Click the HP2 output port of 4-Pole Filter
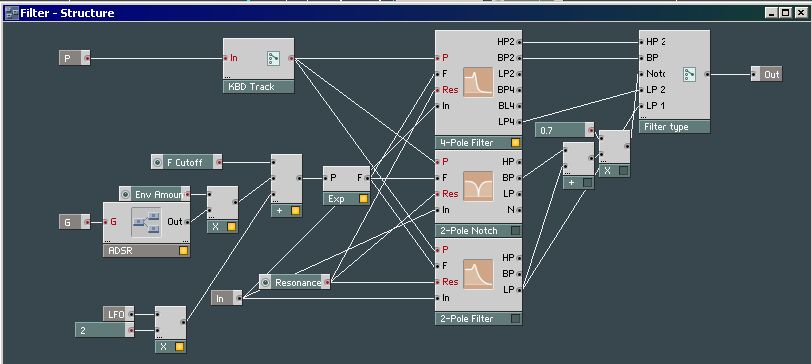The image size is (812, 364). 519,42
